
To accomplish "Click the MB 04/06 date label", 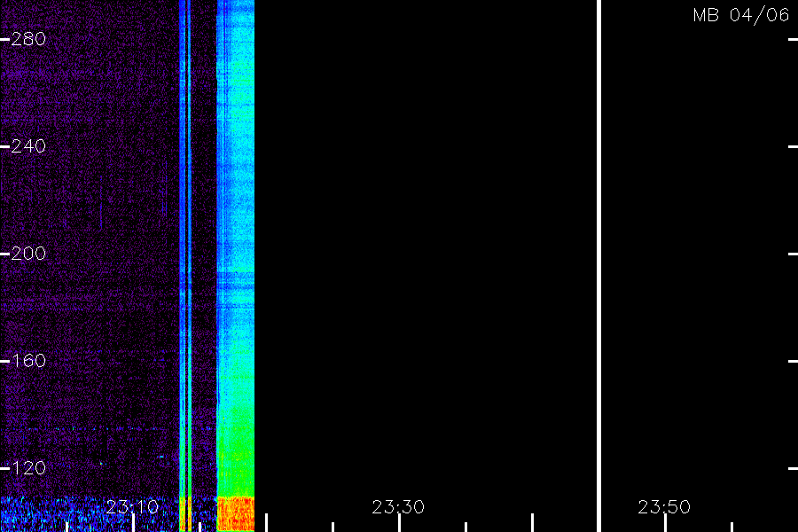I will (x=741, y=15).
